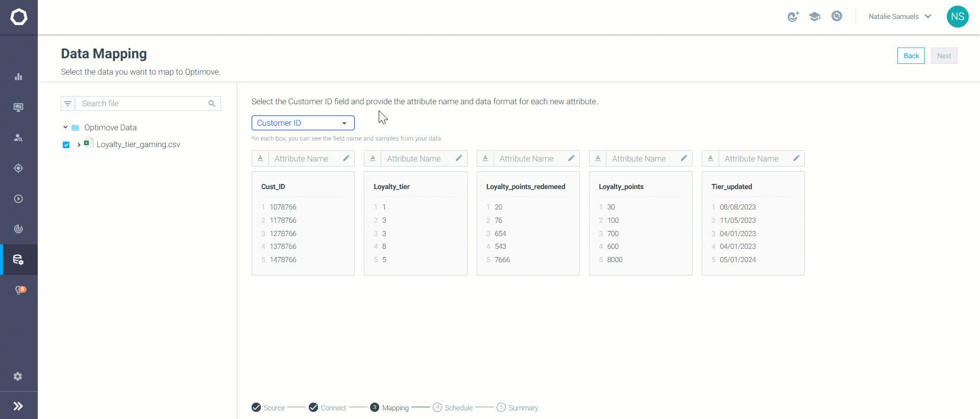Screen dimensions: 980x419
Task: Open the customer search sidebar icon
Action: 18,137
